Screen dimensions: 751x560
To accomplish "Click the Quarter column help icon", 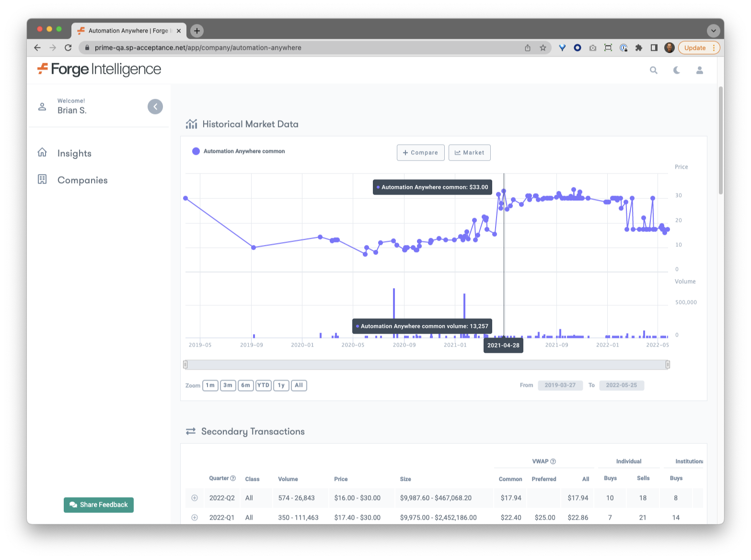I will pos(233,478).
